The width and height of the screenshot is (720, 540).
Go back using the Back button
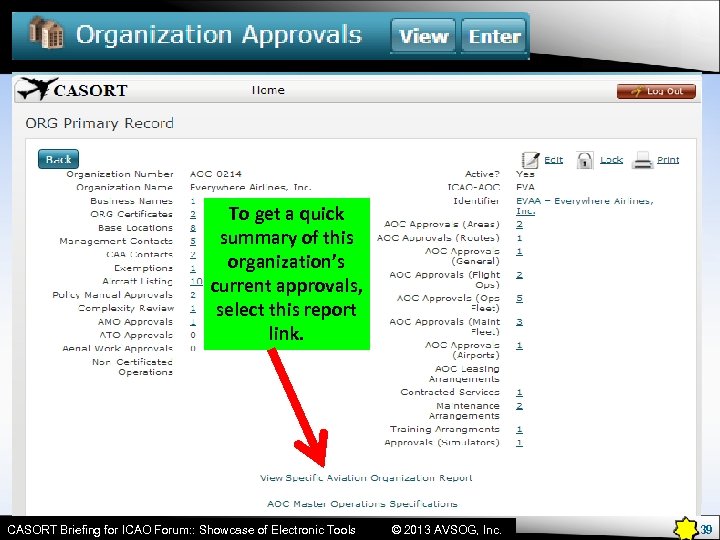58,159
